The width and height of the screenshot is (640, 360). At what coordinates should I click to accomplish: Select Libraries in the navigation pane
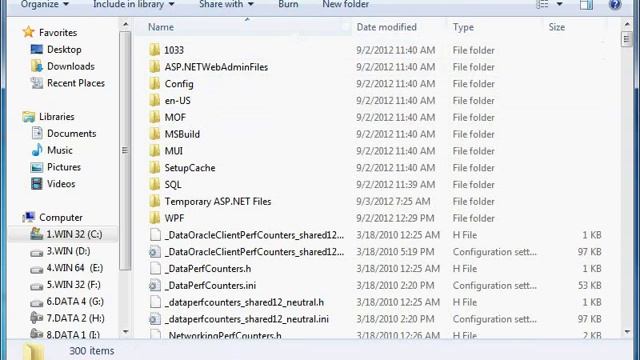pyautogui.click(x=57, y=117)
